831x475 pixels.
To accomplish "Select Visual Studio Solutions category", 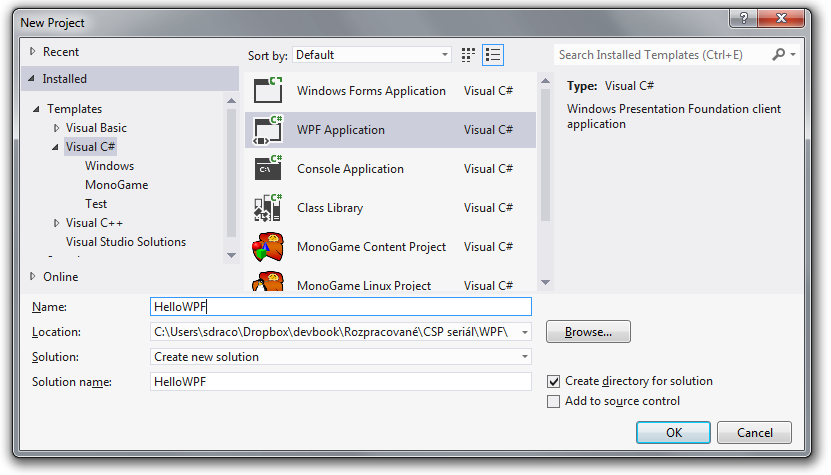I will [126, 242].
